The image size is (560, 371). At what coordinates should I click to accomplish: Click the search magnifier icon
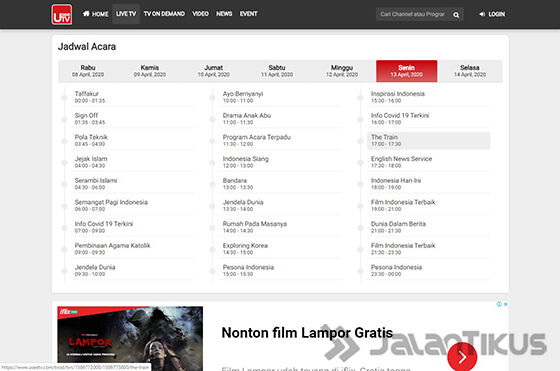(456, 15)
